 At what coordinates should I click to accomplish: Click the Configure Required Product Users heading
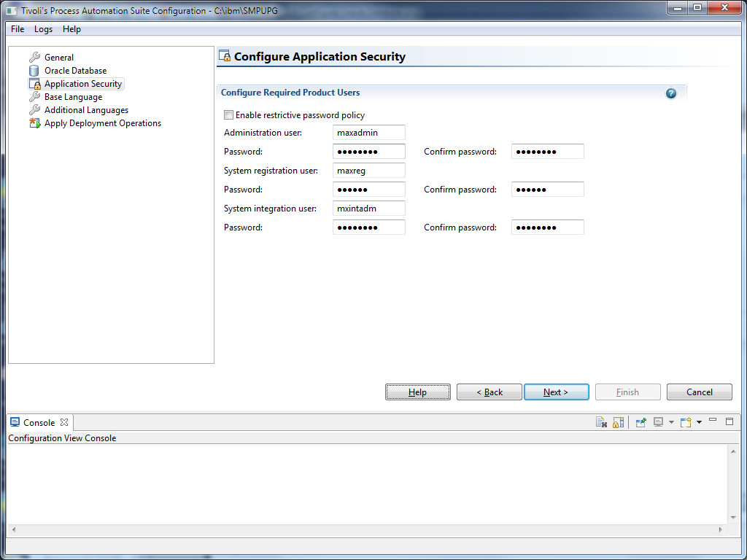point(290,93)
